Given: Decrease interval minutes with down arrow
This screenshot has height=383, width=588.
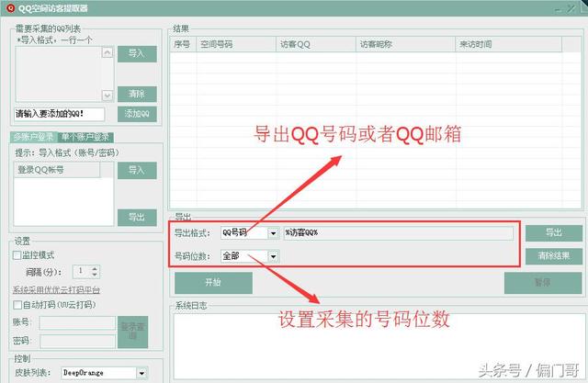Looking at the screenshot, I should [x=95, y=275].
